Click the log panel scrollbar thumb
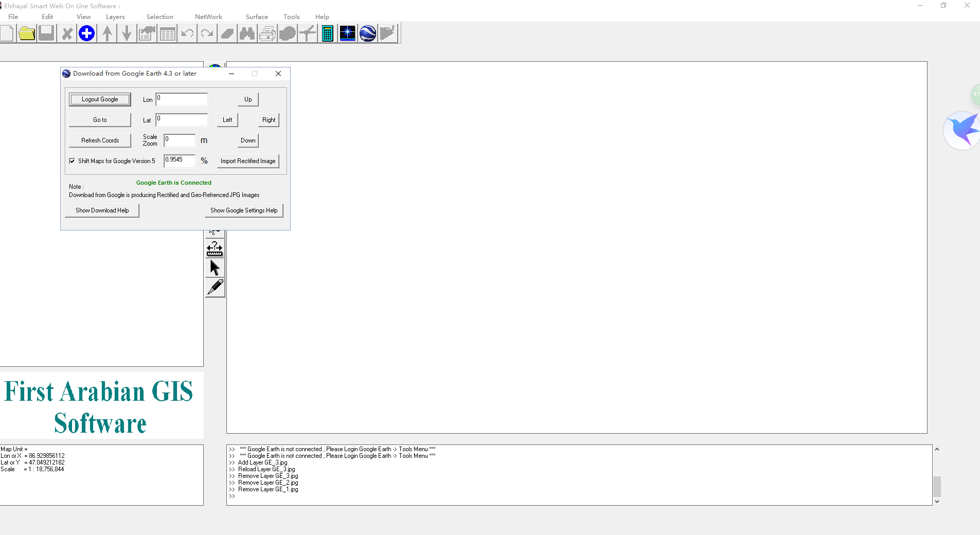The image size is (980, 535). pyautogui.click(x=937, y=486)
